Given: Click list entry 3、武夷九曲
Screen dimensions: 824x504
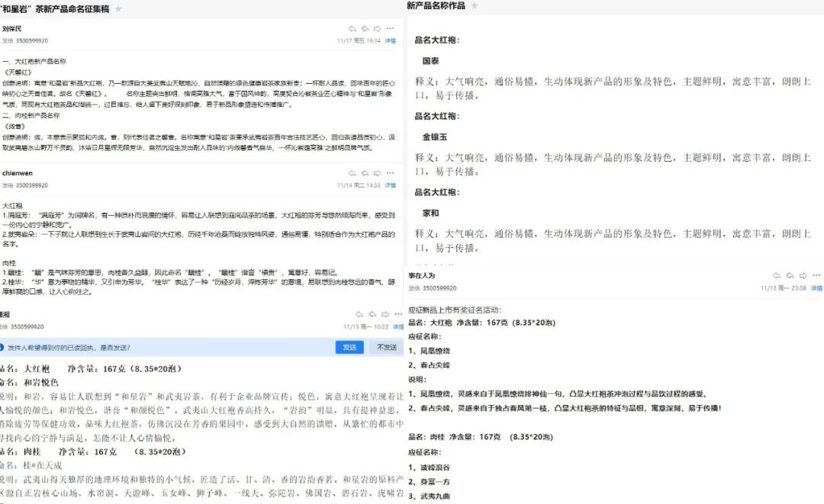Looking at the screenshot, I should tap(430, 496).
